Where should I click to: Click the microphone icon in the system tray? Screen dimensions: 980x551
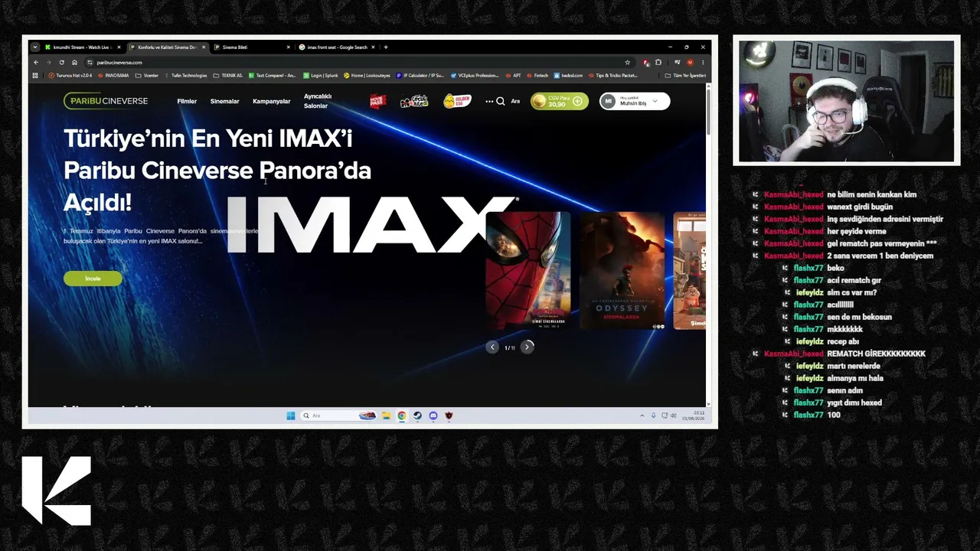coord(653,416)
